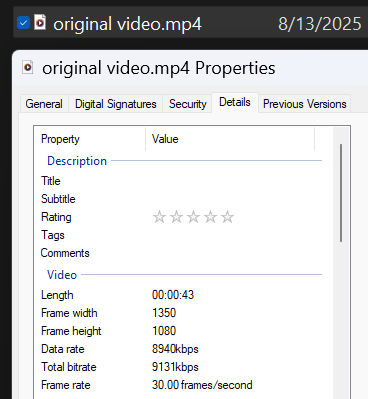This screenshot has width=368, height=399.
Task: Click the Value column header
Action: 230,139
